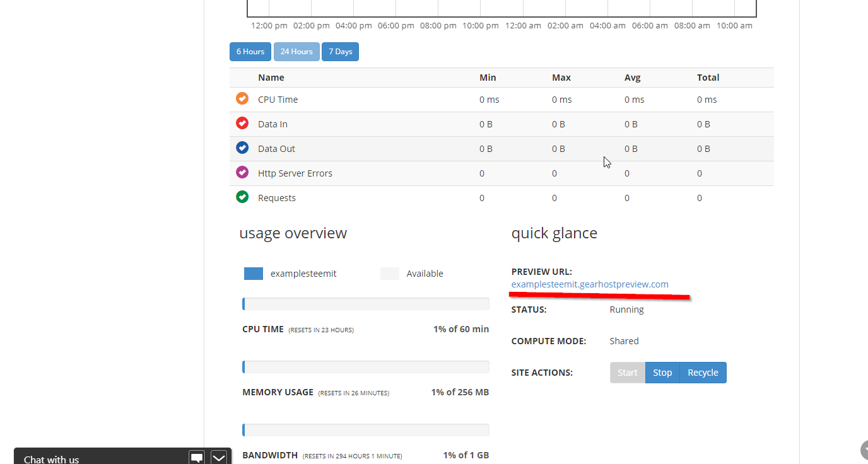868x464 pixels.
Task: Click the CPU TIME usage progress bar
Action: tap(366, 304)
